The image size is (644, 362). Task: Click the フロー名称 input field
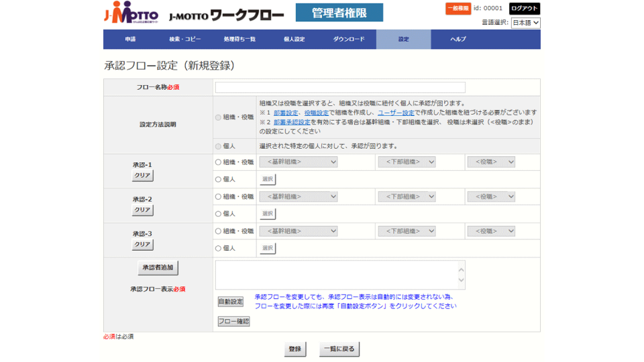(340, 87)
